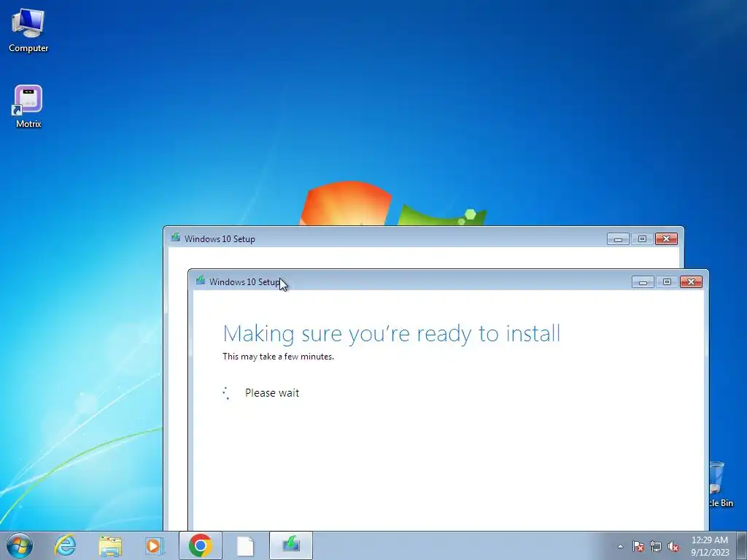Close the back Windows 10 Setup window

[x=667, y=238]
